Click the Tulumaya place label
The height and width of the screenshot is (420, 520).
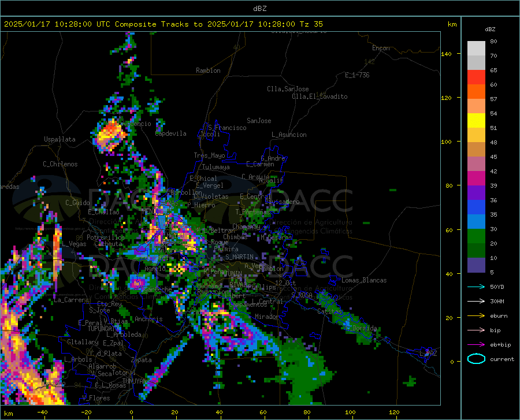pos(216,167)
